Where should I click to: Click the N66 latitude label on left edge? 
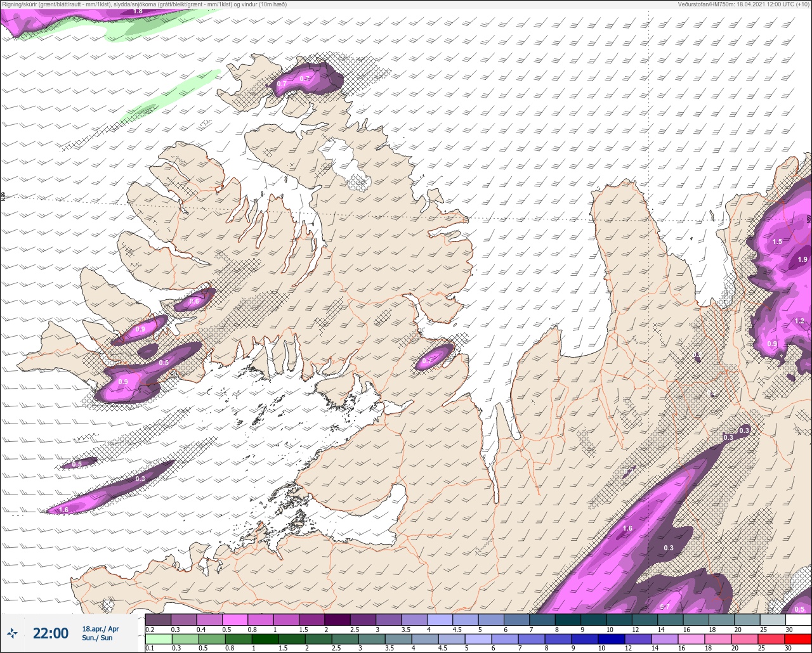coord(3,198)
